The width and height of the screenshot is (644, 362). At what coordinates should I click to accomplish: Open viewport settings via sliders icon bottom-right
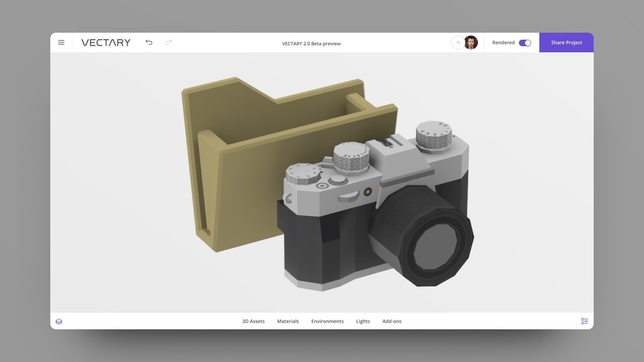point(584,321)
